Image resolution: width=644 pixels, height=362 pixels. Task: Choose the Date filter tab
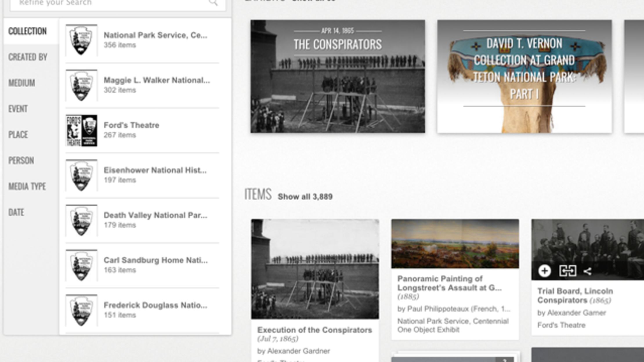16,212
